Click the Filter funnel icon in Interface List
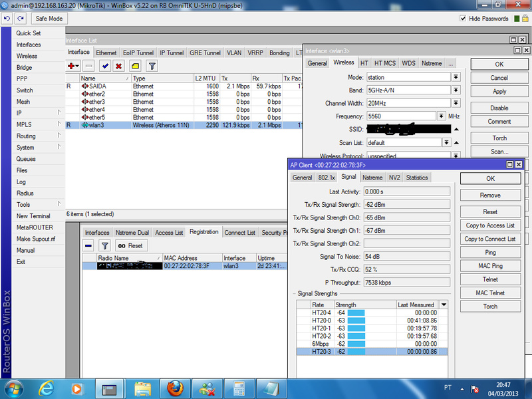Screen dimensions: 532x399 [152, 66]
